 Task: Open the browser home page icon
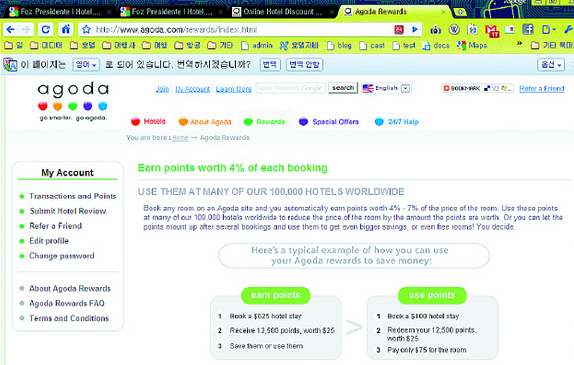coord(66,29)
